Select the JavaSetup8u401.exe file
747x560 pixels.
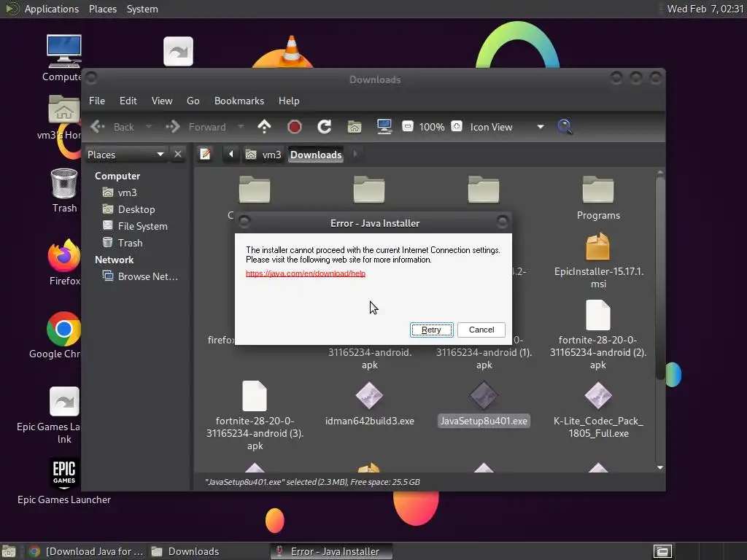click(x=484, y=404)
